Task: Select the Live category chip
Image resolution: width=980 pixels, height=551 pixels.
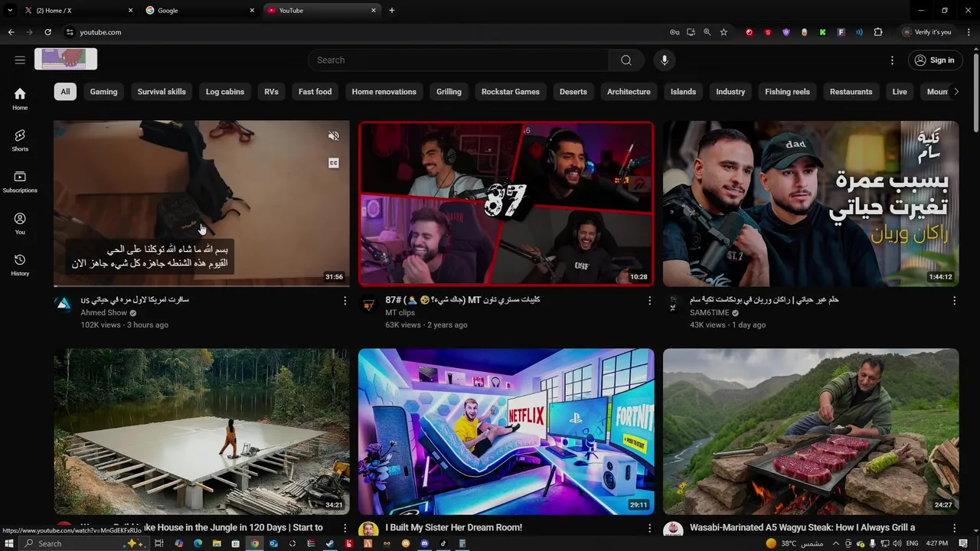Action: (900, 92)
